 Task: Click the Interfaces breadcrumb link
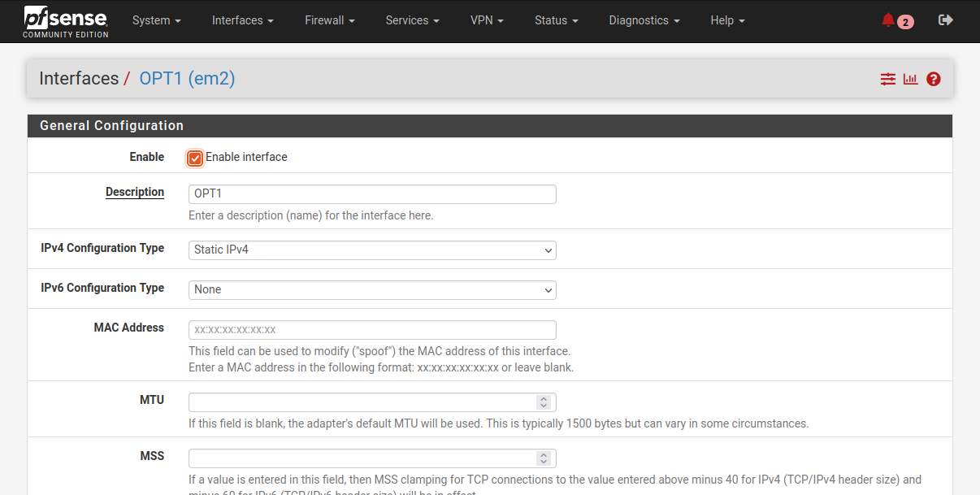coord(79,79)
